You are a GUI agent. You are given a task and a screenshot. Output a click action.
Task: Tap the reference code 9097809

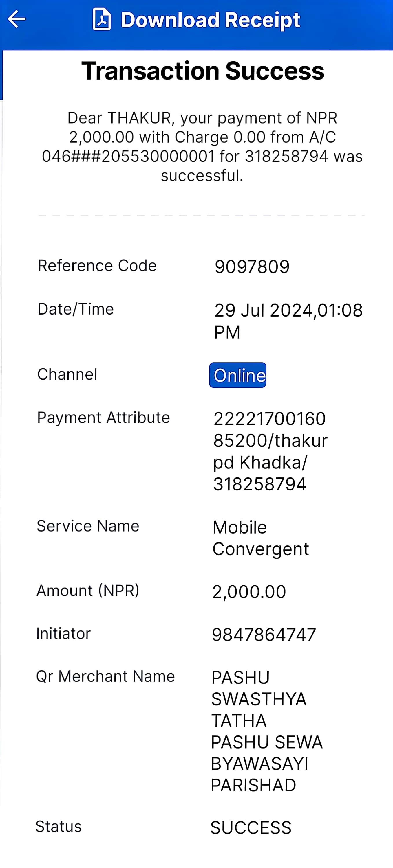pos(252,267)
